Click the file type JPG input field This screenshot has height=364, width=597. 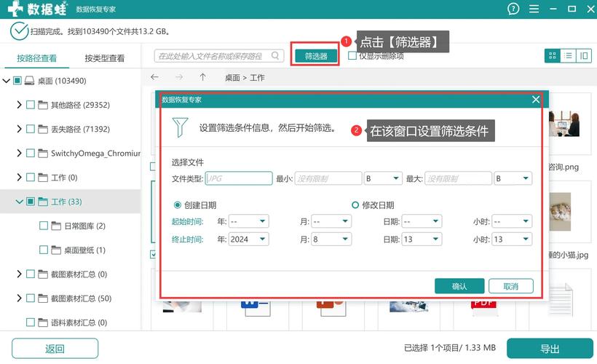tap(239, 178)
